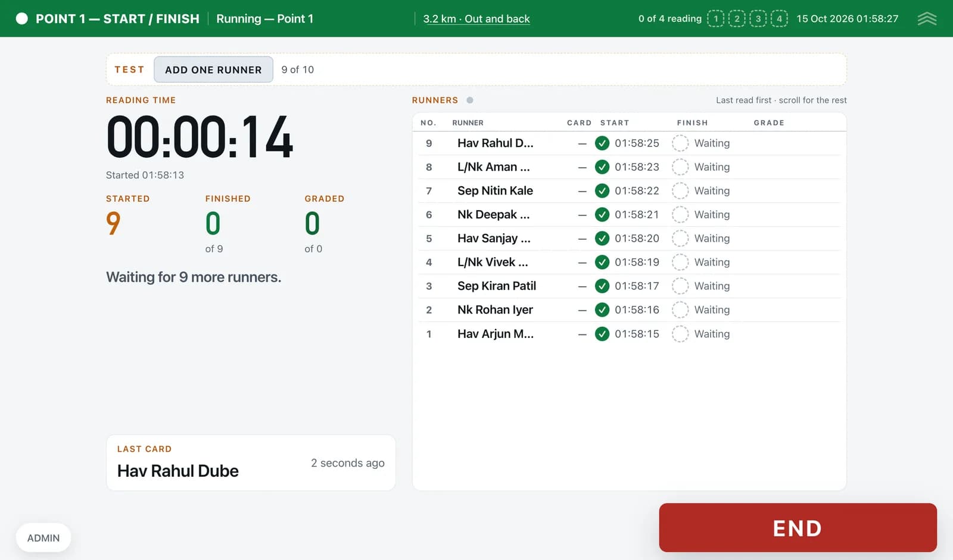Screen dimensions: 953x560
Task: Select reader slot 4 indicator
Action: (779, 18)
